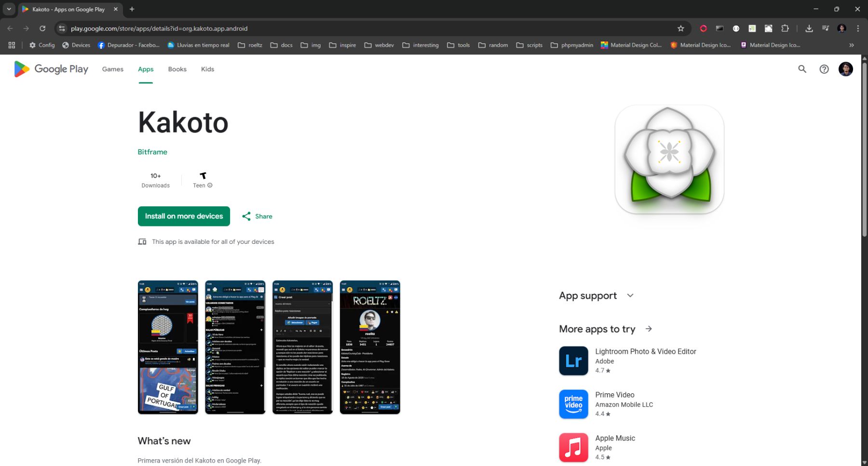The height and width of the screenshot is (466, 868).
Task: Open the Extensions puzzle icon
Action: click(785, 28)
